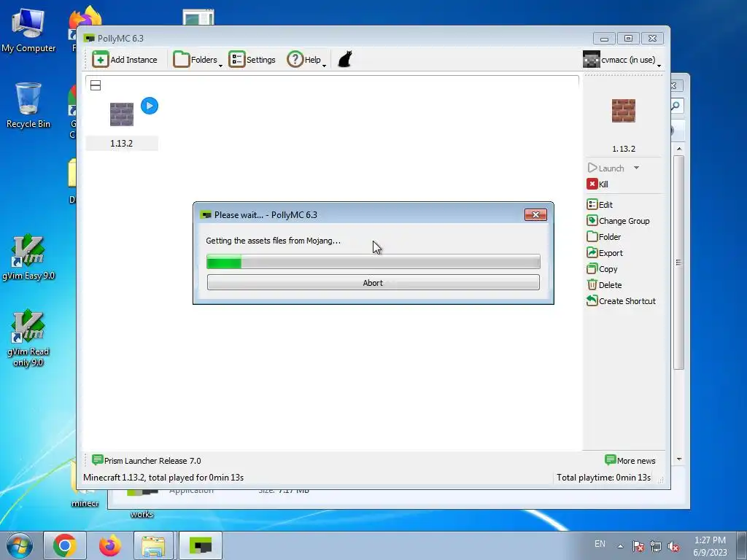
Task: Click Delete instance trash action
Action: click(604, 285)
